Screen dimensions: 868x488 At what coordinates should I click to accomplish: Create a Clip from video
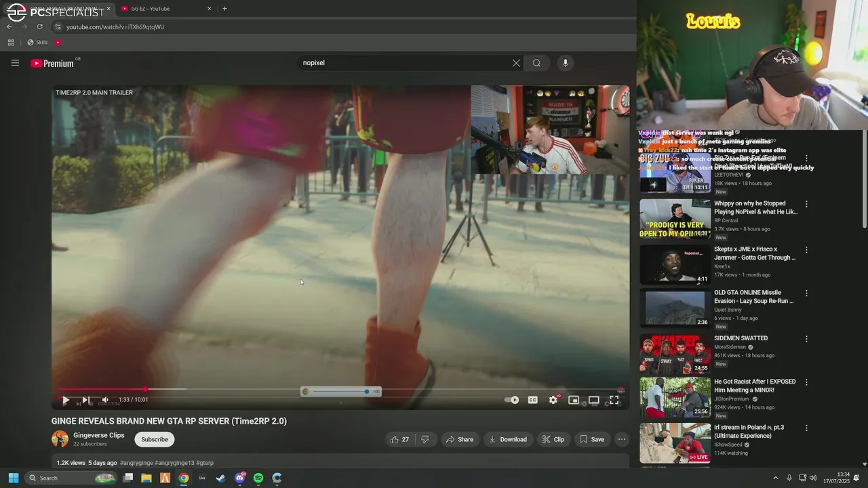(553, 439)
